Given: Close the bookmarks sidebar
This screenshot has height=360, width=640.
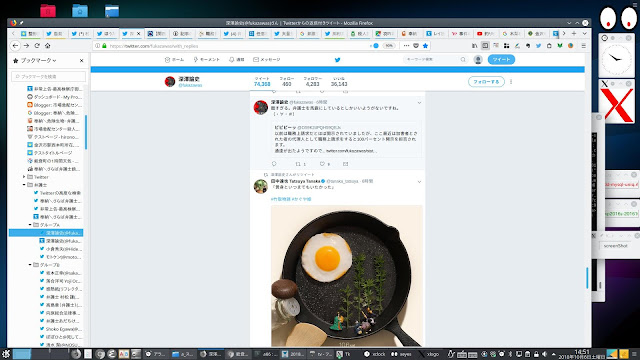Looking at the screenshot, I should click(81, 60).
